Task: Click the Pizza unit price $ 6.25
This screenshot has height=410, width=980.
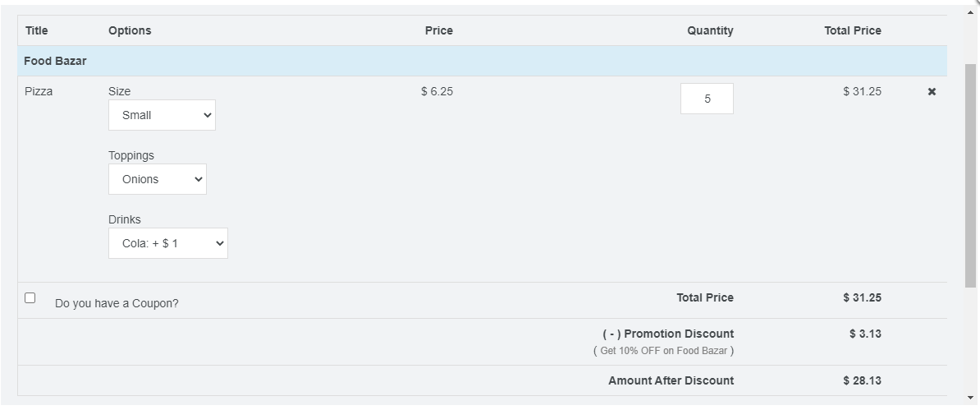Action: point(437,91)
